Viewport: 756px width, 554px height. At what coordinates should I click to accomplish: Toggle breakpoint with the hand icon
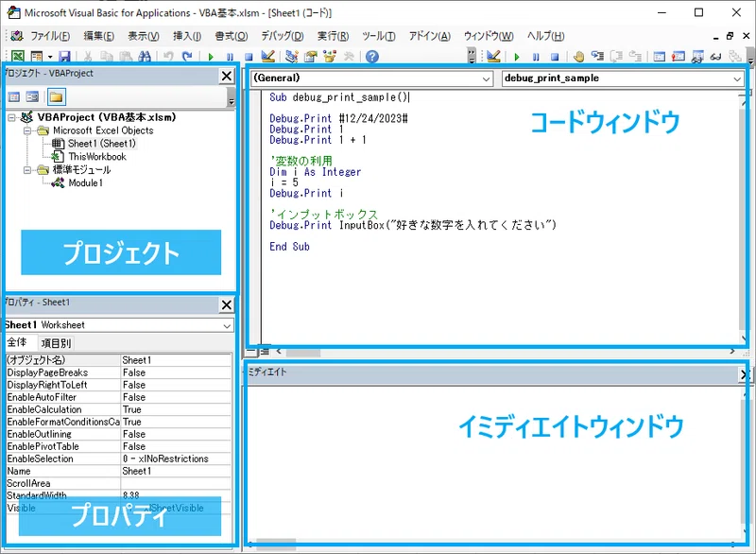pyautogui.click(x=578, y=57)
